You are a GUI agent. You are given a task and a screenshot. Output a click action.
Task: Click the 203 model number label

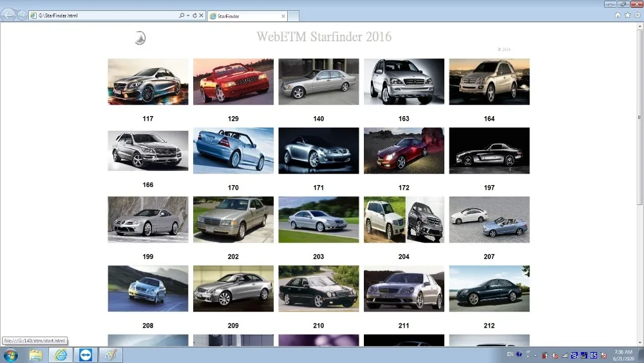(319, 257)
